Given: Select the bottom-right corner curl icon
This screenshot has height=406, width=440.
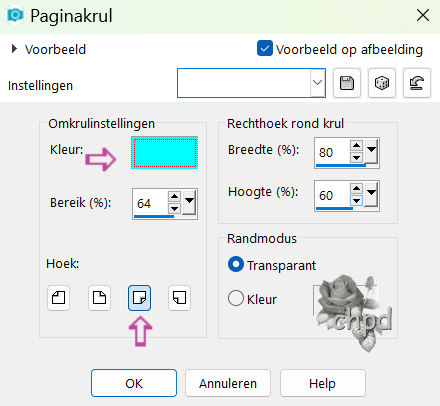Looking at the screenshot, I should click(x=139, y=298).
